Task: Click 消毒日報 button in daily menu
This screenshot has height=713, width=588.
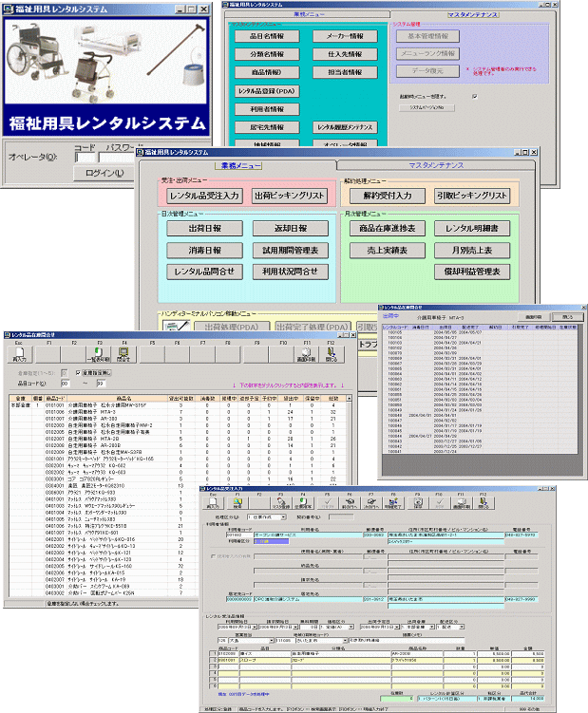Action: (x=205, y=250)
